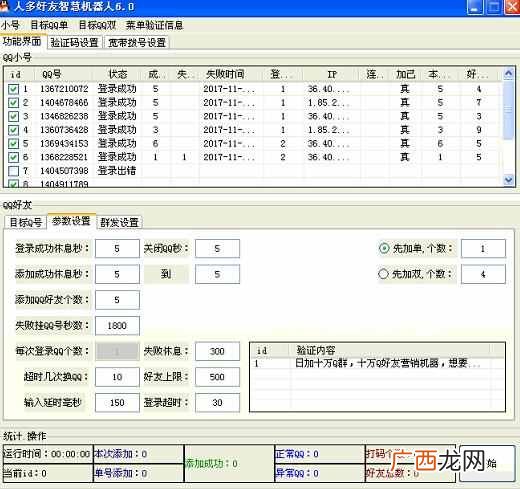
Task: Click the 当前id status text
Action: coord(25,473)
